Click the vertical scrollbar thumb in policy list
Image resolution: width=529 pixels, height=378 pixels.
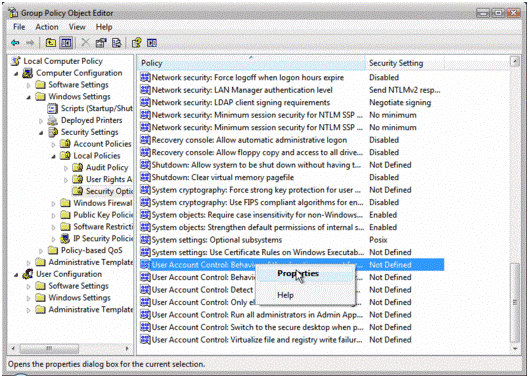coord(515,302)
